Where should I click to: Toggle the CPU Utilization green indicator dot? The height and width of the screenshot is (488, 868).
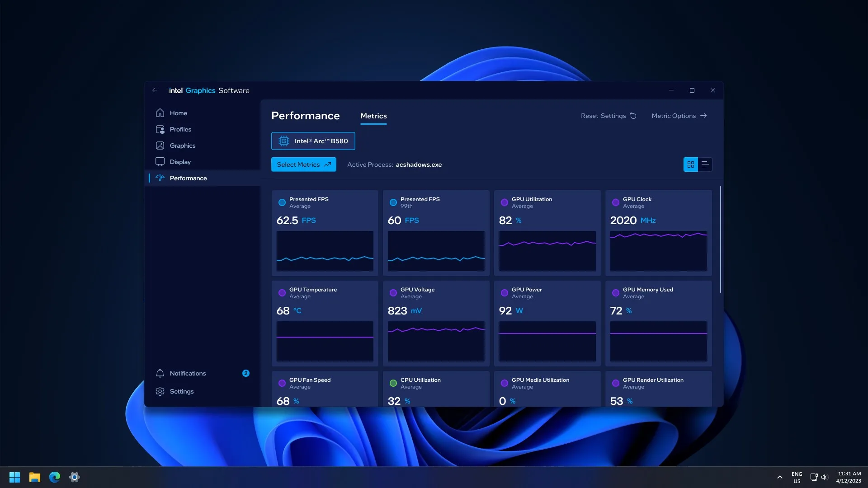coord(393,383)
